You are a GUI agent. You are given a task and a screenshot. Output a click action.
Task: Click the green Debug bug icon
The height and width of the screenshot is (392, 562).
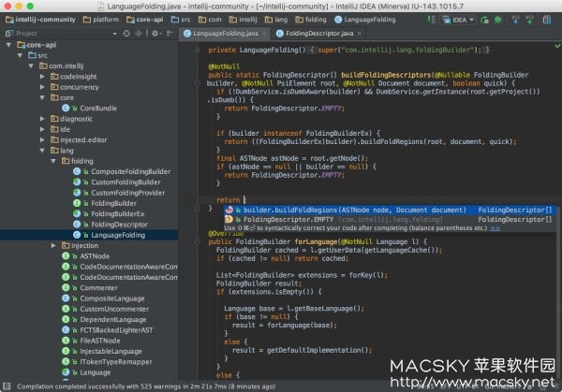pos(498,20)
